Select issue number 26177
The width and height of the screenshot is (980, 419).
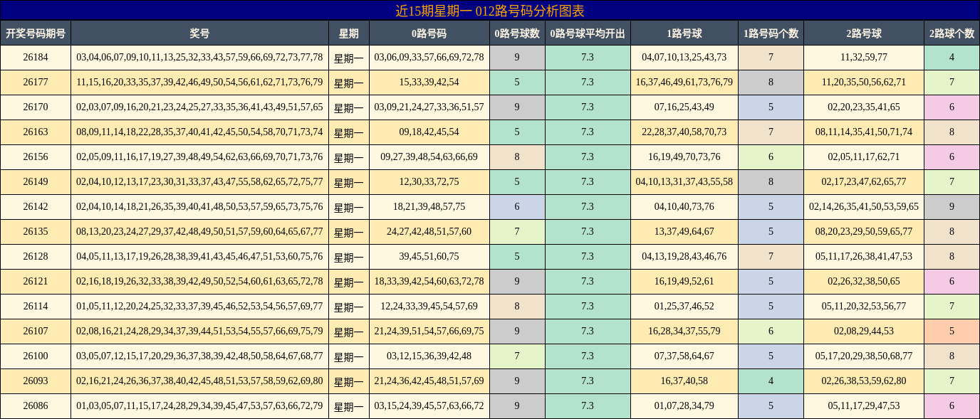click(36, 83)
